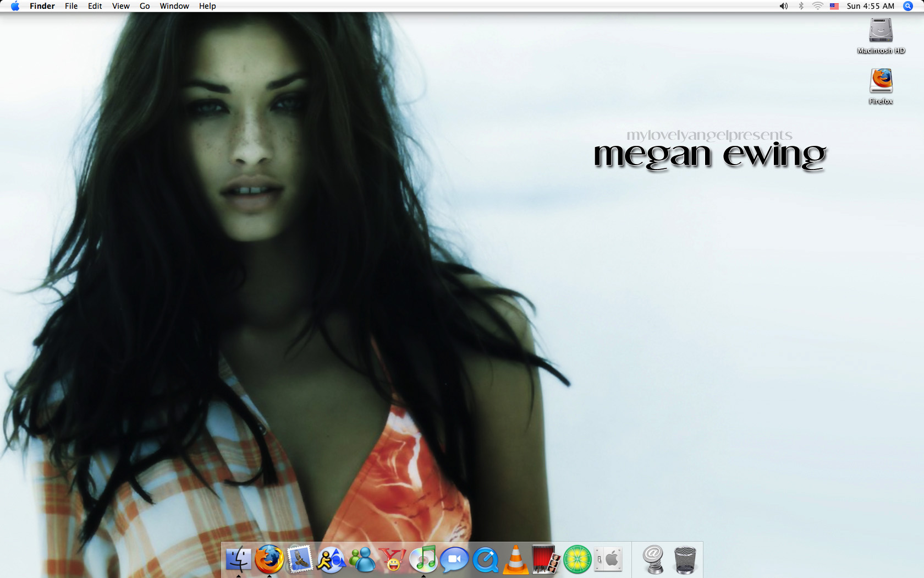Launch Firefox from the Dock

[x=269, y=559]
